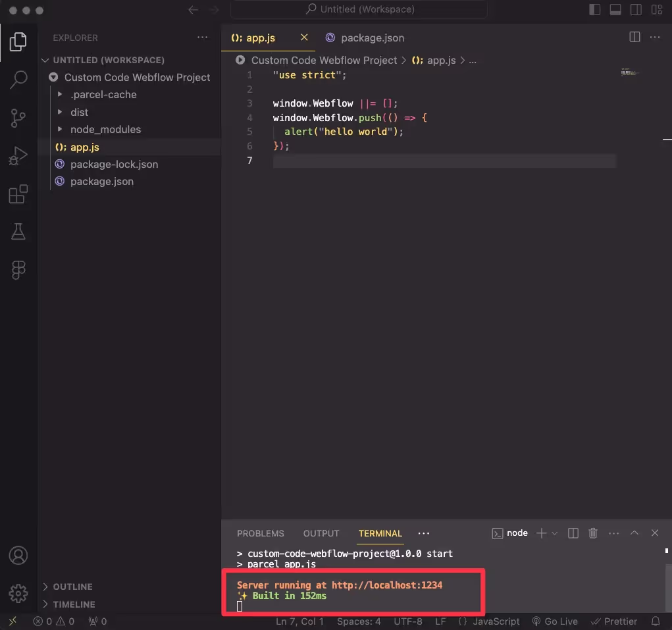Click Custom Code Webflow Project breadcrumb

click(324, 61)
